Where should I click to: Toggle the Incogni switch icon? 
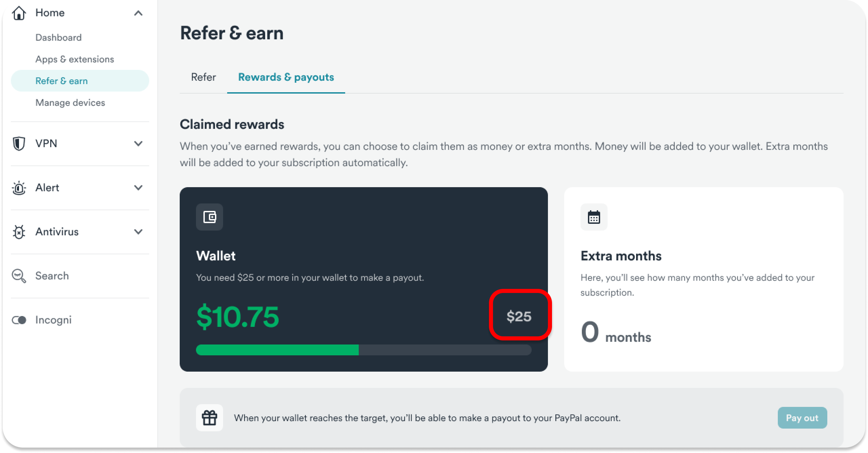19,320
